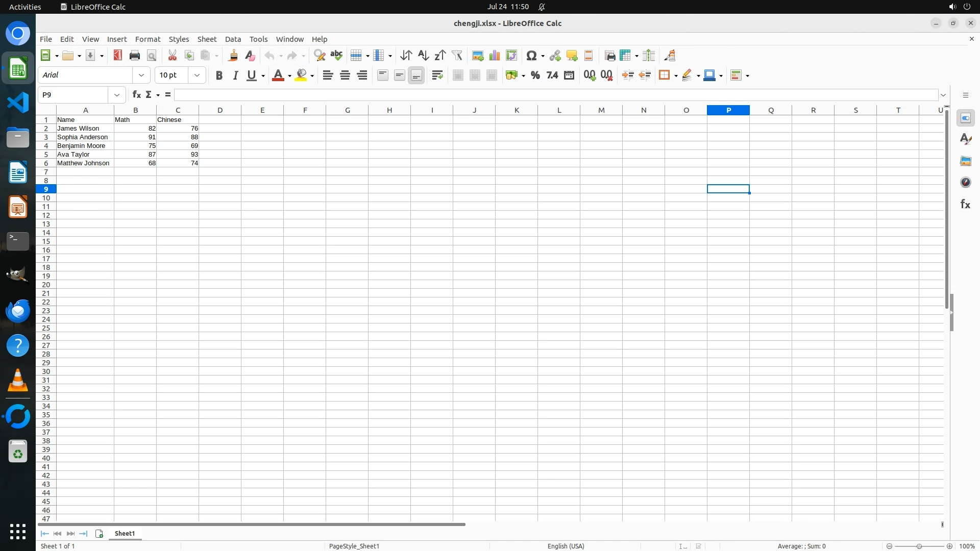Open the font size dropdown
Image resolution: width=980 pixels, height=551 pixels.
point(197,76)
